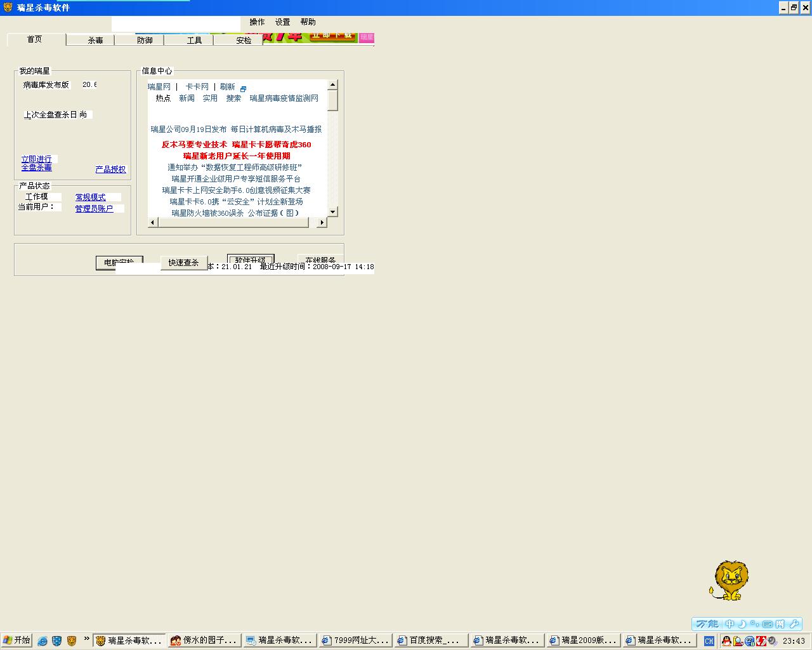Expand quick launch overflow chevron

click(x=87, y=639)
